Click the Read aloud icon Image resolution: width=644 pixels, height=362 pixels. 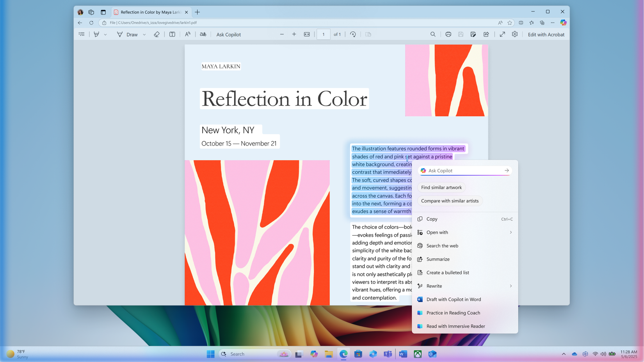[x=188, y=34]
